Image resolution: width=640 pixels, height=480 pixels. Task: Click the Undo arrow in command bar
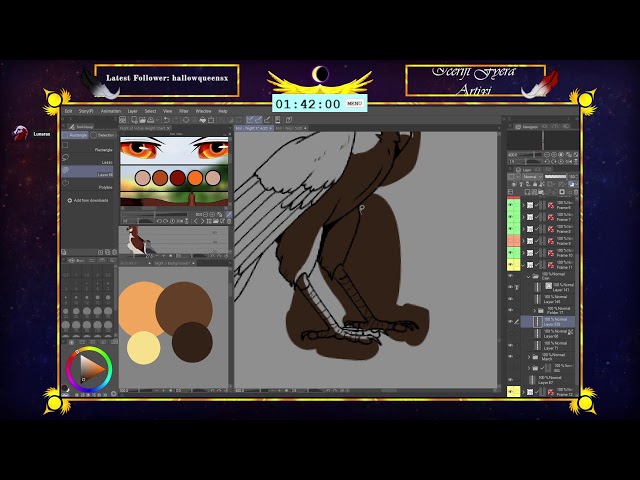[167, 120]
